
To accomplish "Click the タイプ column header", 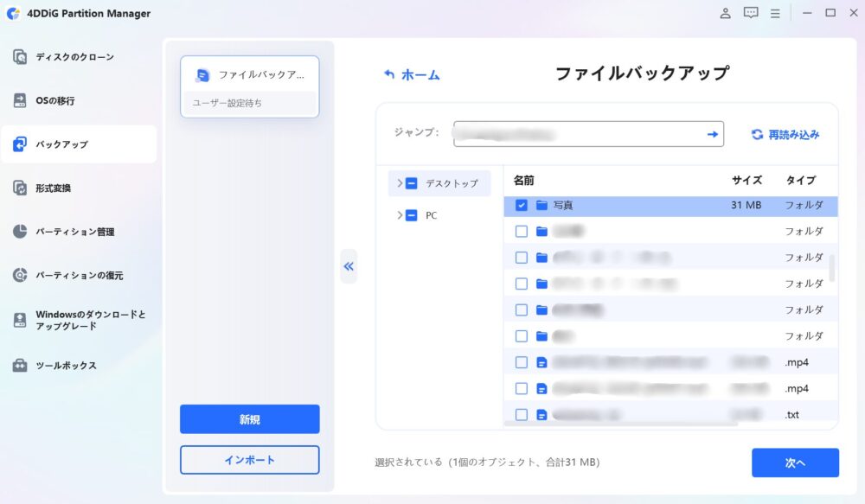I will click(800, 181).
